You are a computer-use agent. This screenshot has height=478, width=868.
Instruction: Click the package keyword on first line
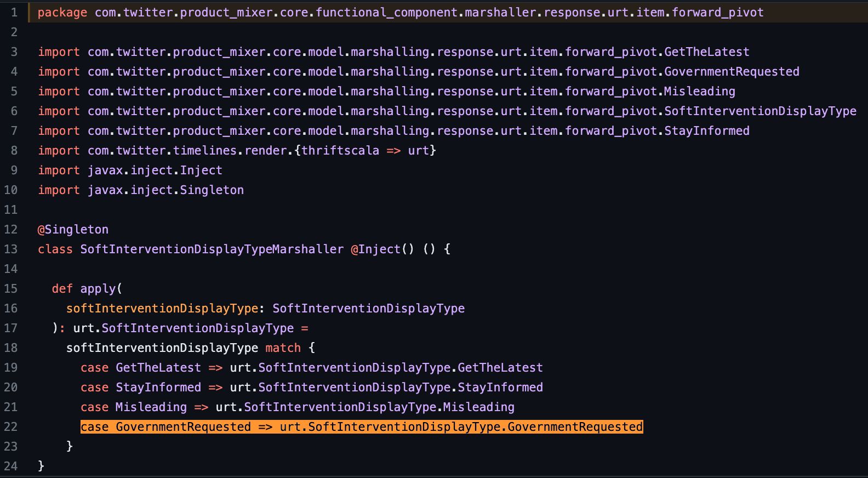tap(62, 13)
